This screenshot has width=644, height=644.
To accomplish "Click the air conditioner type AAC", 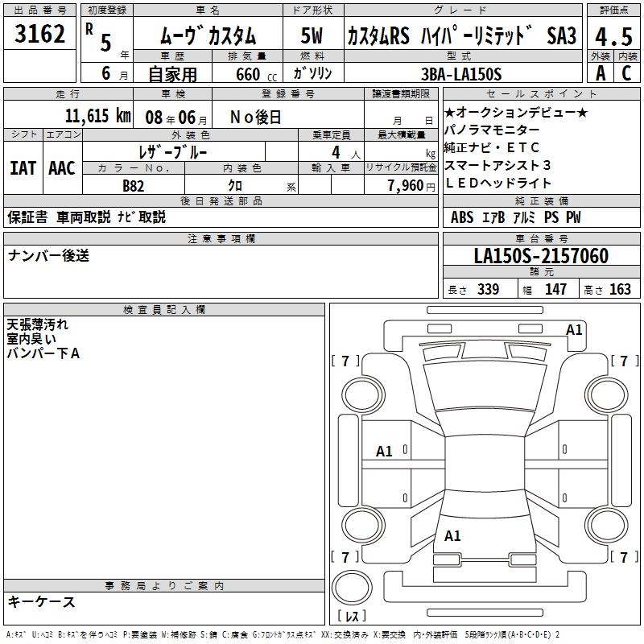I will 62,168.
